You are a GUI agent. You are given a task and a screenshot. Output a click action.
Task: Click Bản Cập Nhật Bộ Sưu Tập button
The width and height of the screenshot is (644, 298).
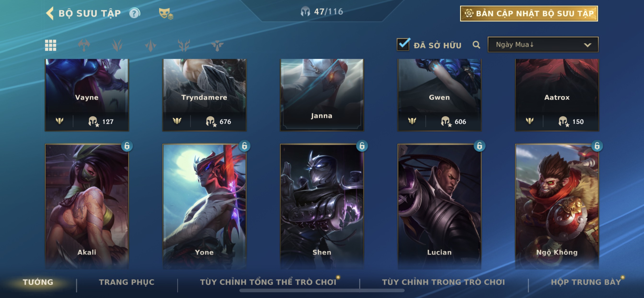pyautogui.click(x=529, y=13)
